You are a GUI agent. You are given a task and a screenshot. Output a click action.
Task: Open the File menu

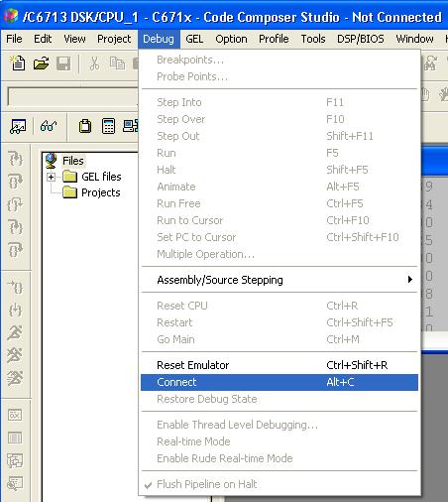14,39
